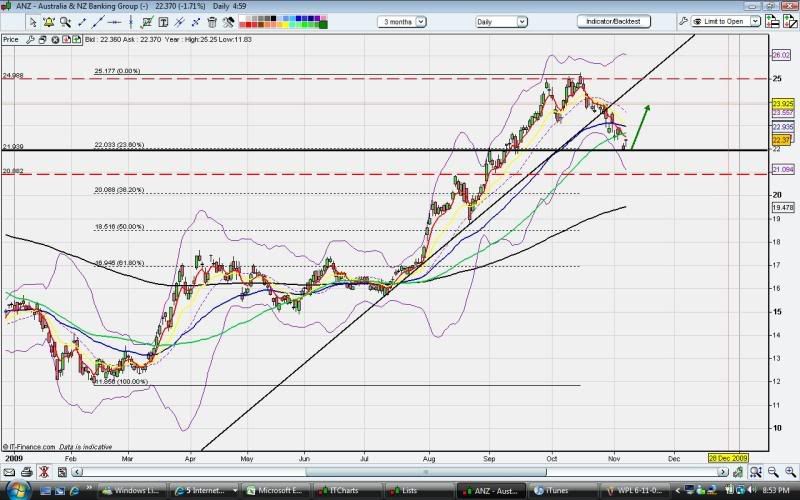Open the price alert bell tool
The height and width of the screenshot is (500, 800).
(x=48, y=22)
